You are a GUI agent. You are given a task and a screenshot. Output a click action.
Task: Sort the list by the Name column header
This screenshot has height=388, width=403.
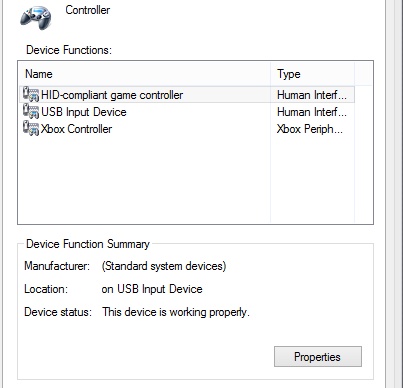tap(144, 74)
